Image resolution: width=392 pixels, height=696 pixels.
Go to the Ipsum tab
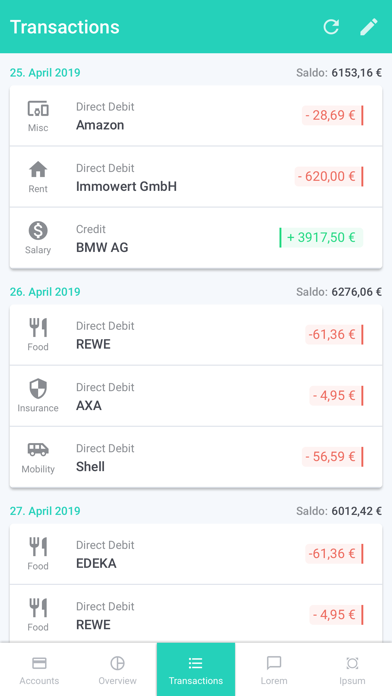(x=352, y=669)
